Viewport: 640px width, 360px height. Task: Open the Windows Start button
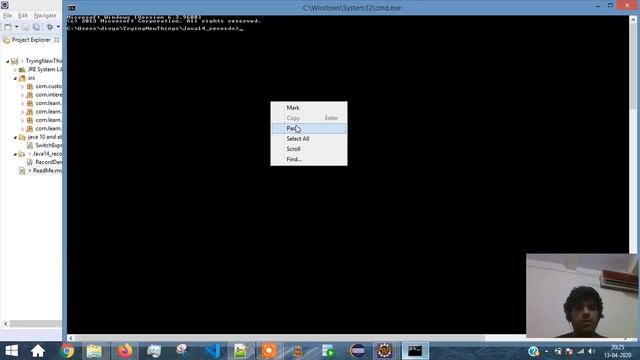click(11, 351)
